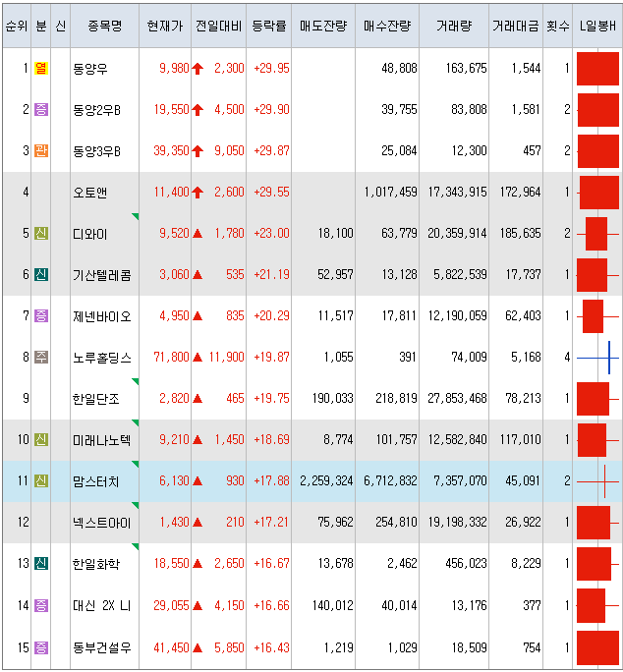
Task: Click the yellow 열 badge beside 동양우
Action: 40,68
